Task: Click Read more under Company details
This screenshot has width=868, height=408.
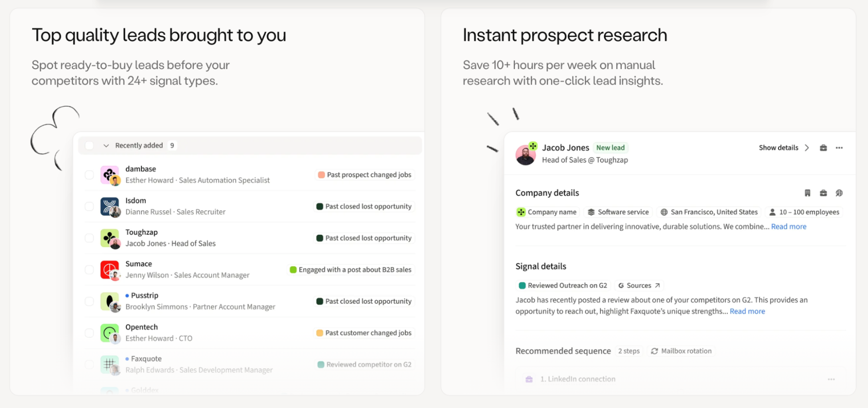Action: 789,226
